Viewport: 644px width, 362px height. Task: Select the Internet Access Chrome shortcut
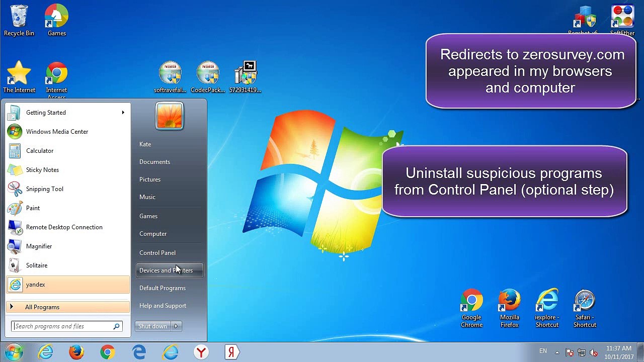click(x=56, y=80)
